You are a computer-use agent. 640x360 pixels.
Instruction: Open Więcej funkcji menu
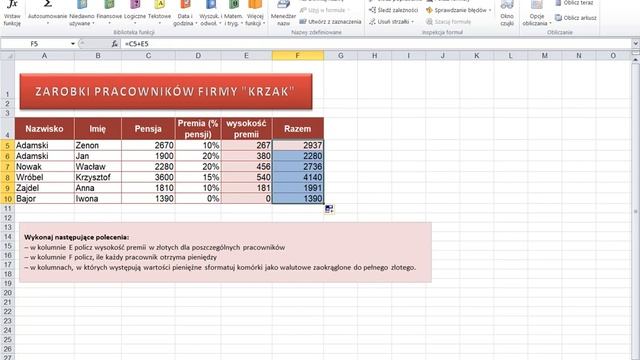coord(255,13)
